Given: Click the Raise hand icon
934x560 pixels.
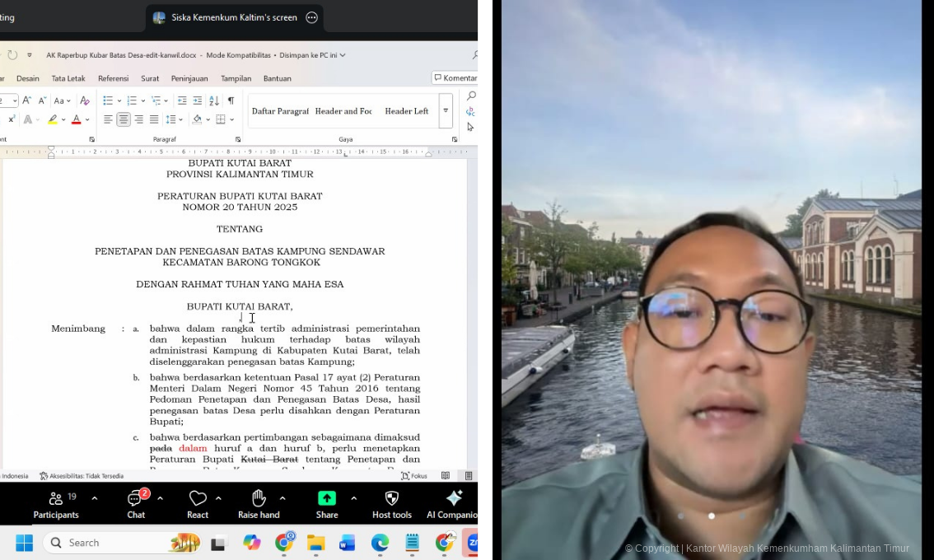Looking at the screenshot, I should pyautogui.click(x=259, y=503).
